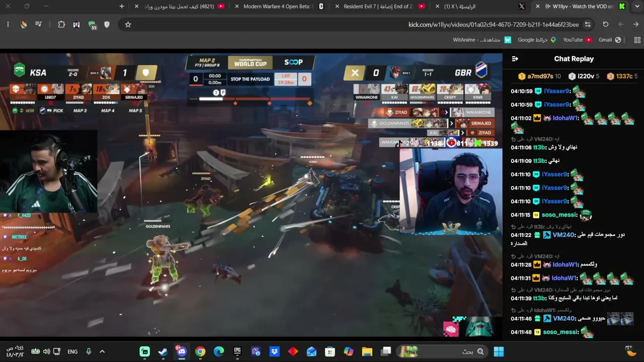Viewport: 644px width, 362px height.
Task: Close the Modern Warfare 4 Open Beta tab
Action: pyautogui.click(x=237, y=7)
